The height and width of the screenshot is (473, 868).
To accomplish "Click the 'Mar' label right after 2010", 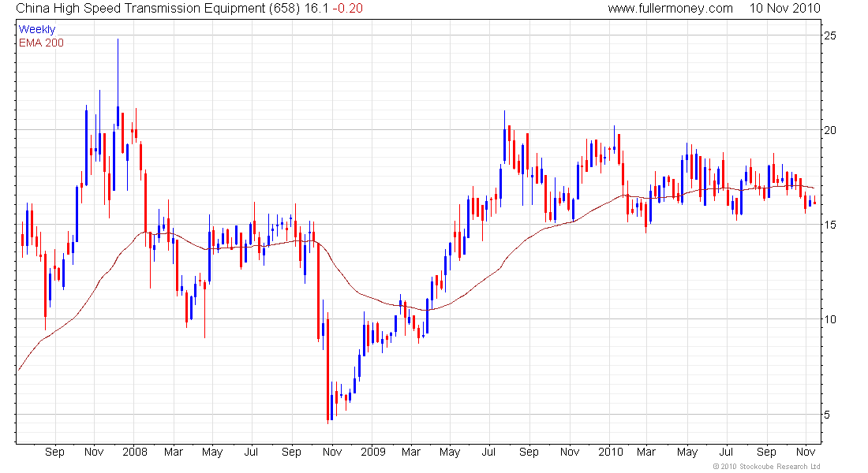I will pos(646,452).
